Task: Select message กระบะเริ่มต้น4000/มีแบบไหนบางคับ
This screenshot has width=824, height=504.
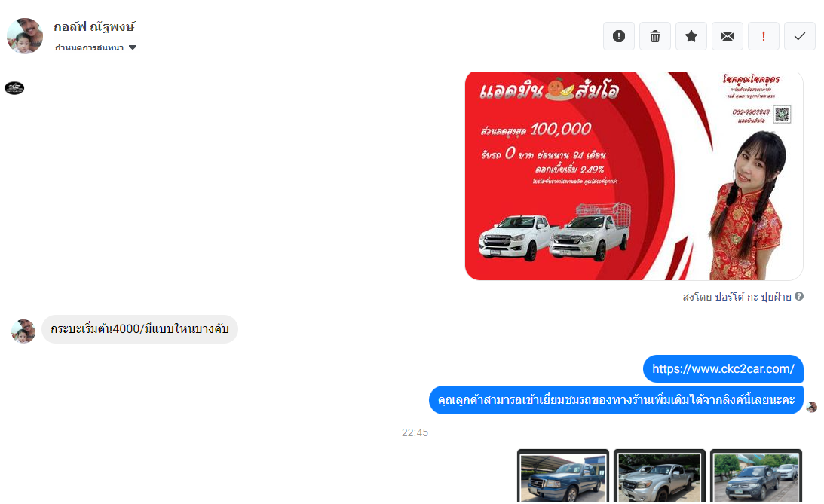Action: [139, 329]
